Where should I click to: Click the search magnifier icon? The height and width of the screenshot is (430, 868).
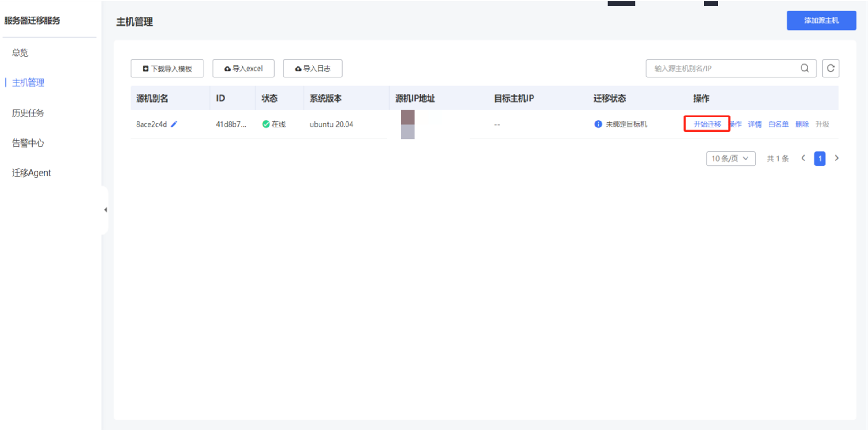tap(804, 68)
